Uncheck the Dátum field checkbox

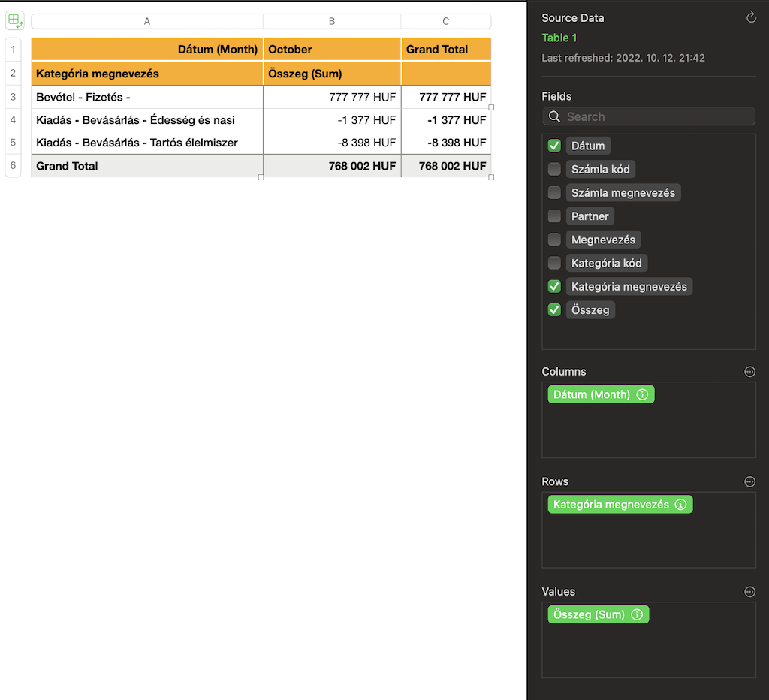(554, 146)
